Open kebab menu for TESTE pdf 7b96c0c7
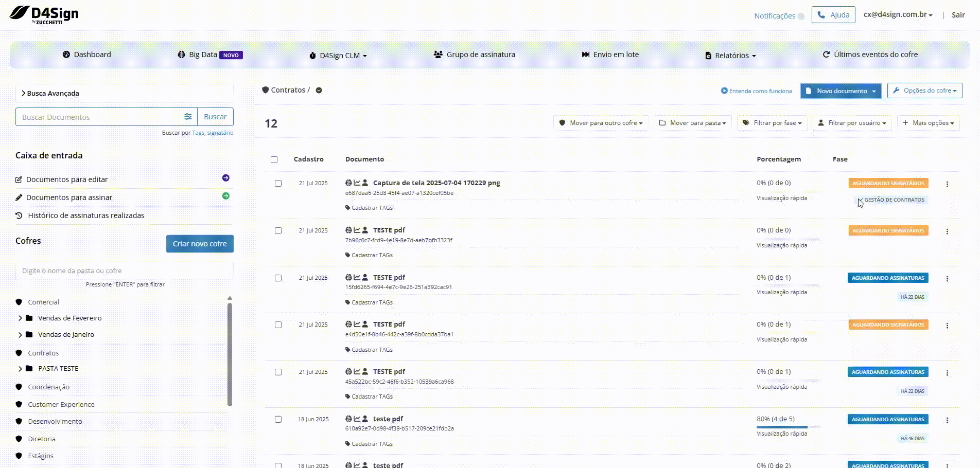 pos(947,231)
